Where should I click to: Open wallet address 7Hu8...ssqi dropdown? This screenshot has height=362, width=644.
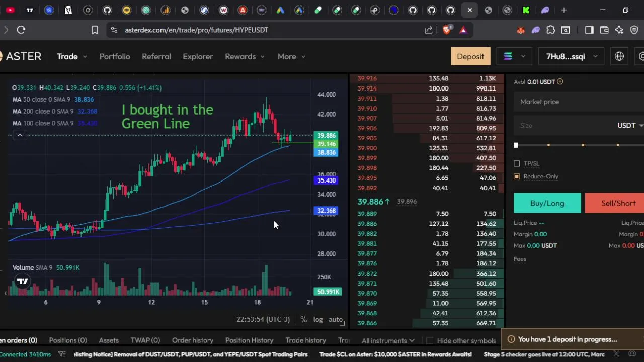572,56
